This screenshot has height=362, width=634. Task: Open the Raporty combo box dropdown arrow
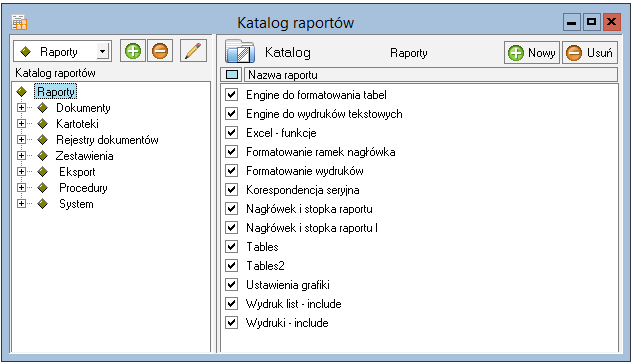tap(103, 51)
